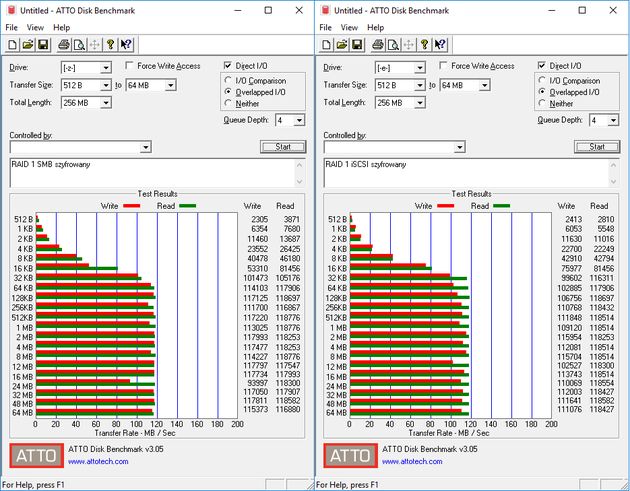Click grayed move icon in right window toolbar
Image resolution: width=630 pixels, height=491 pixels.
[x=409, y=45]
